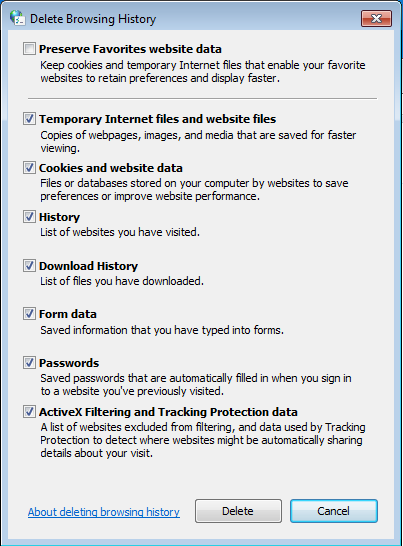Image resolution: width=403 pixels, height=546 pixels.
Task: Click the Cancel button
Action: pos(334,511)
